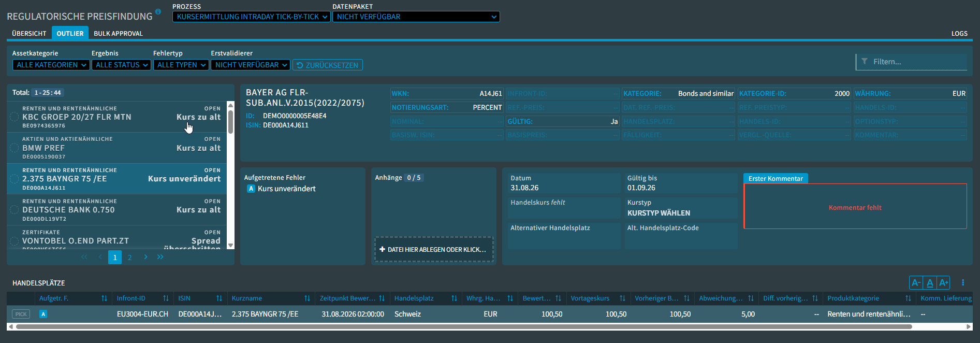Click the A badge beside Kurs unverändert error
Screen dimensions: 980x343
coord(251,189)
